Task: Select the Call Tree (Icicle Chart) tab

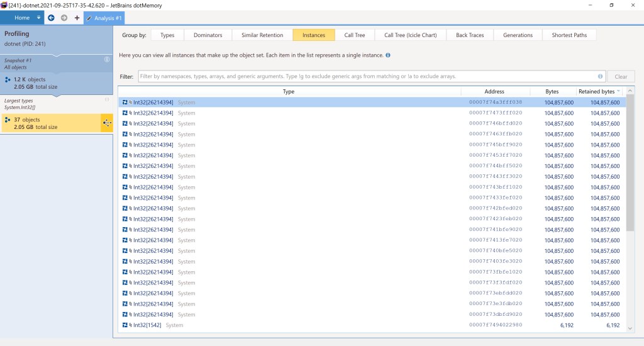Action: (410, 35)
